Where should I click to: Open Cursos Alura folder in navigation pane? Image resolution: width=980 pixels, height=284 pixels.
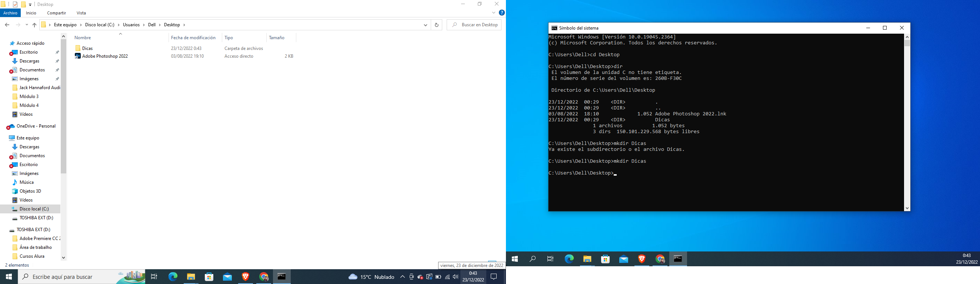pyautogui.click(x=32, y=256)
